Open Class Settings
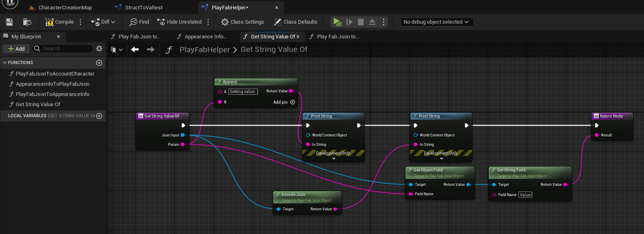This screenshot has width=644, height=234. [242, 22]
